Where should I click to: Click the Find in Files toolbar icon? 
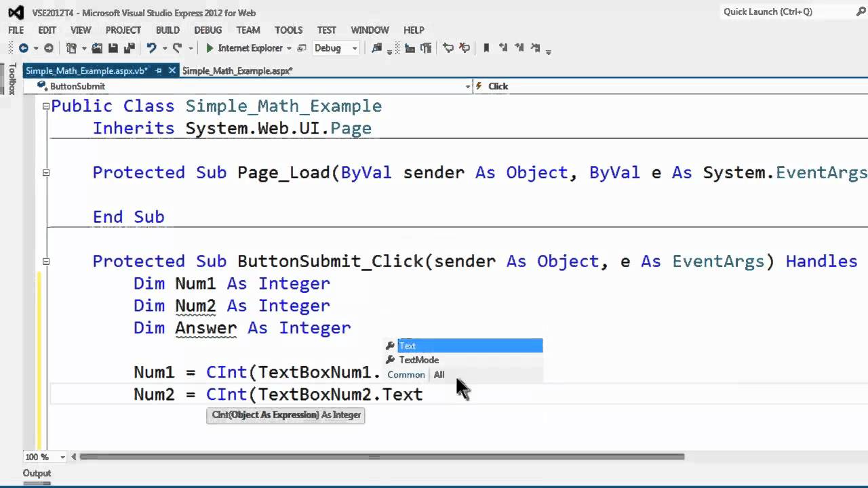[377, 48]
